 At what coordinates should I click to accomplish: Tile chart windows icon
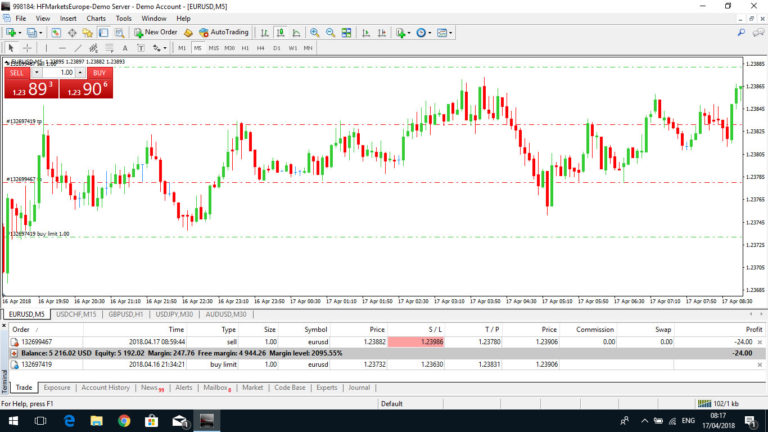coord(346,33)
